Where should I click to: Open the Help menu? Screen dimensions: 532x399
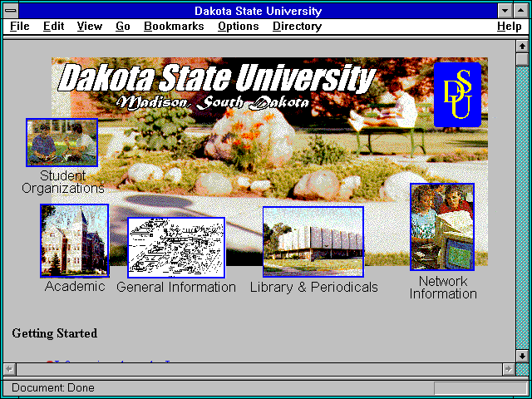[x=510, y=26]
